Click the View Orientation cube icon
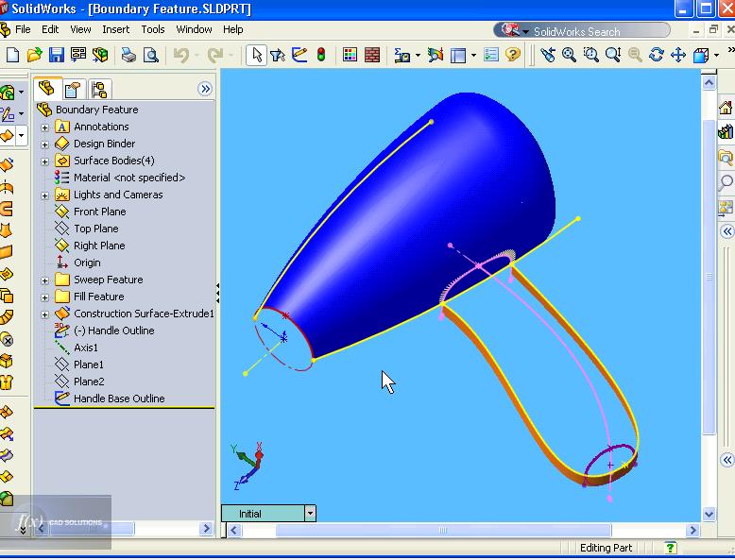 pos(701,56)
